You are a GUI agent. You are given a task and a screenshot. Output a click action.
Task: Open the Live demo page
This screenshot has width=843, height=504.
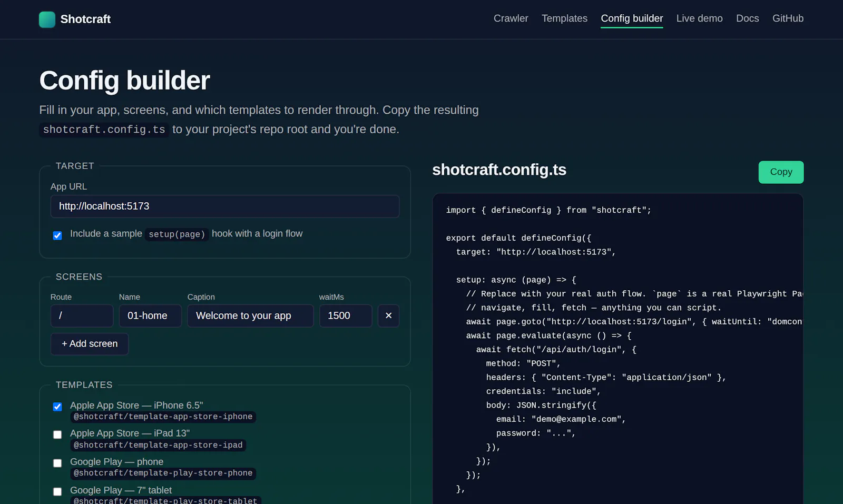pyautogui.click(x=699, y=18)
